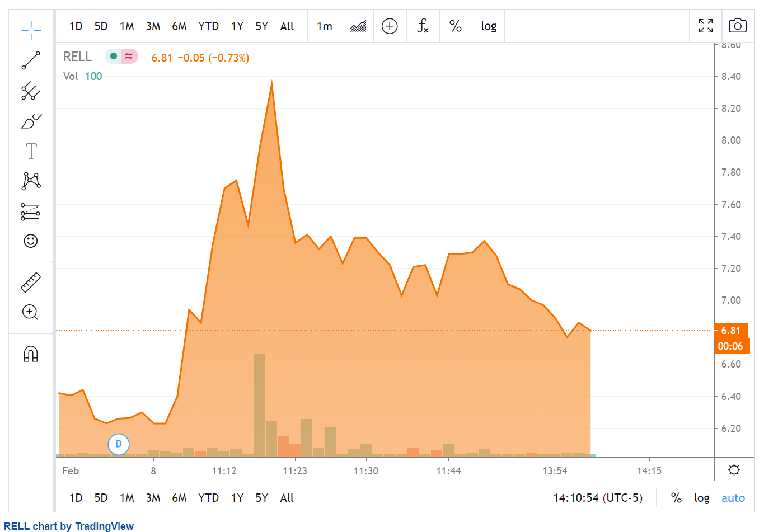Image resolution: width=764 pixels, height=532 pixels.
Task: Click the dividend D marker on chart
Action: click(119, 444)
